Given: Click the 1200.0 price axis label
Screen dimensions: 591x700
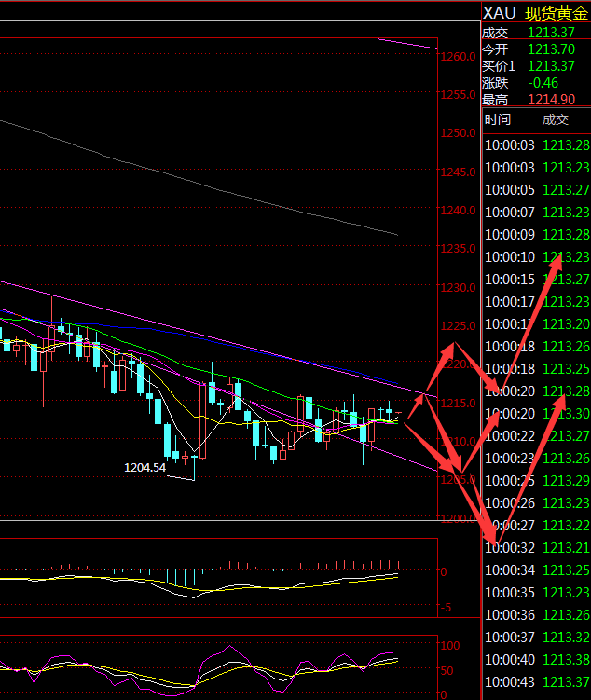Looking at the screenshot, I should (x=458, y=519).
